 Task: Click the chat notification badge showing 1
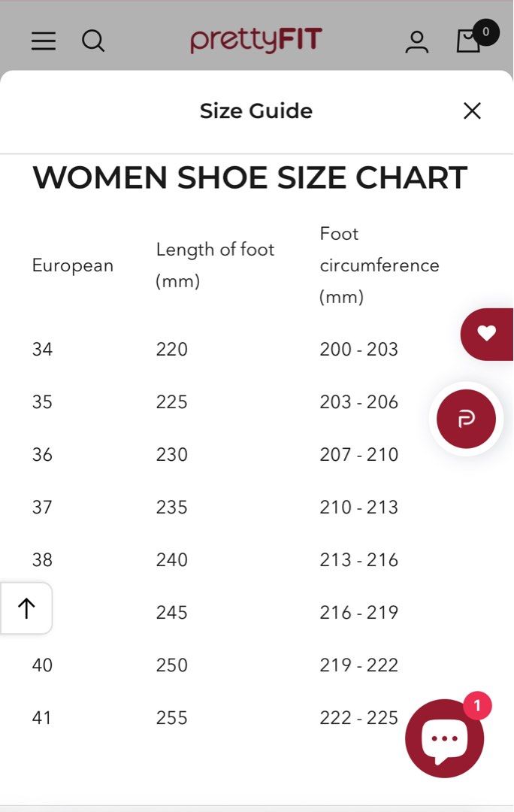tap(477, 705)
